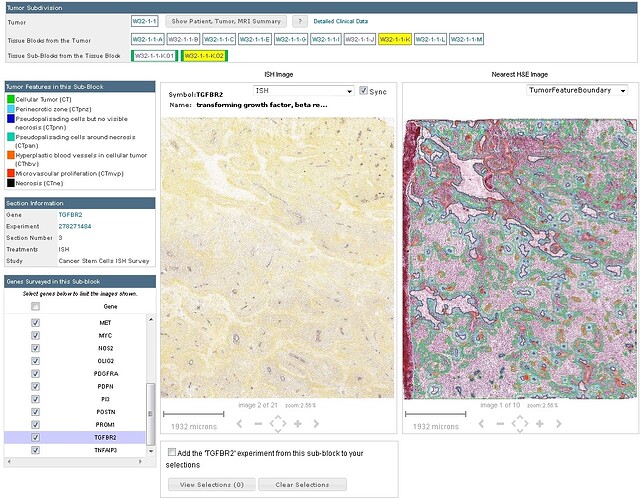Select PDPN row in gene list
Image resolution: width=641 pixels, height=499 pixels.
pyautogui.click(x=75, y=386)
